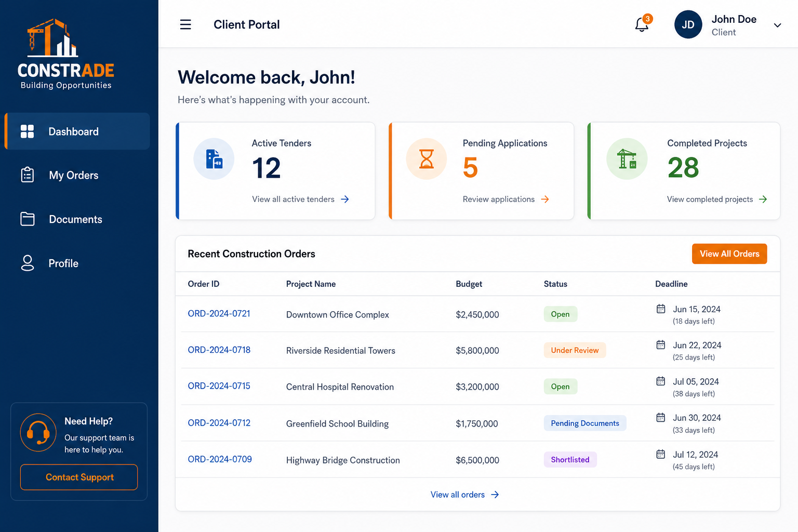Click the arrow after View all orders

pyautogui.click(x=495, y=495)
